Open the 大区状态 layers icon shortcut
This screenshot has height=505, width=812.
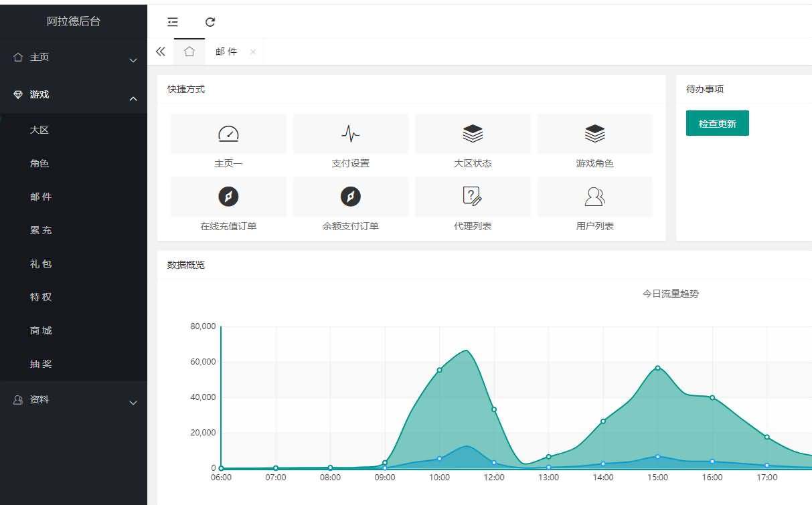473,134
